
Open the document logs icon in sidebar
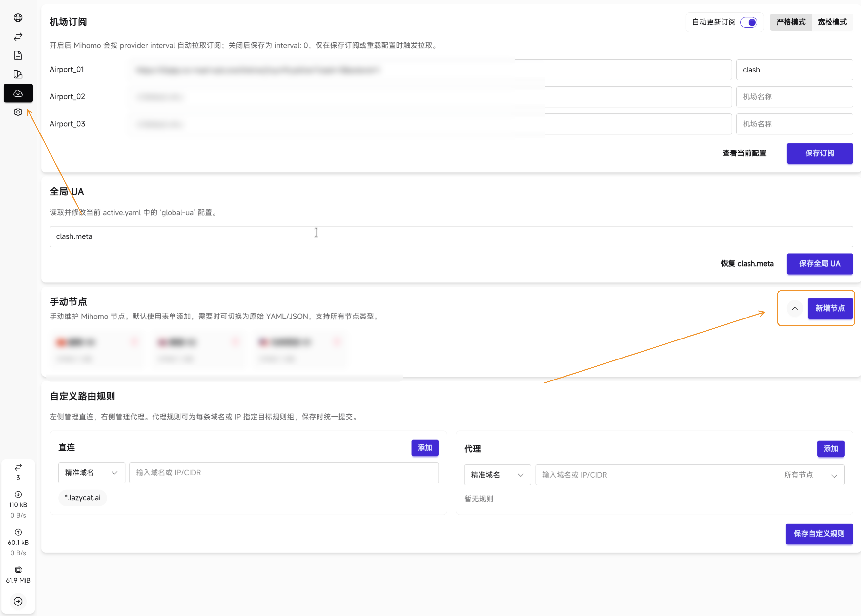tap(18, 55)
